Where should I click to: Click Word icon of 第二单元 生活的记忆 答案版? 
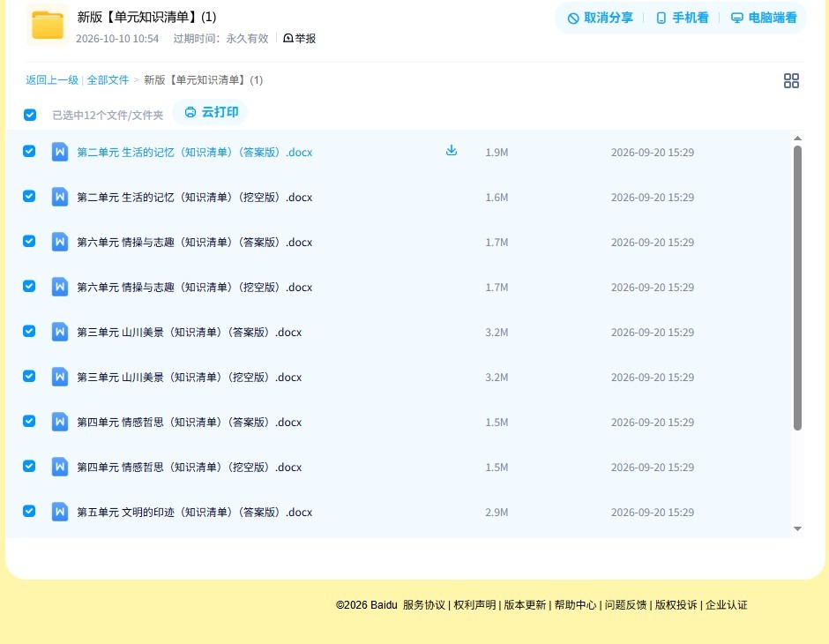[x=60, y=152]
